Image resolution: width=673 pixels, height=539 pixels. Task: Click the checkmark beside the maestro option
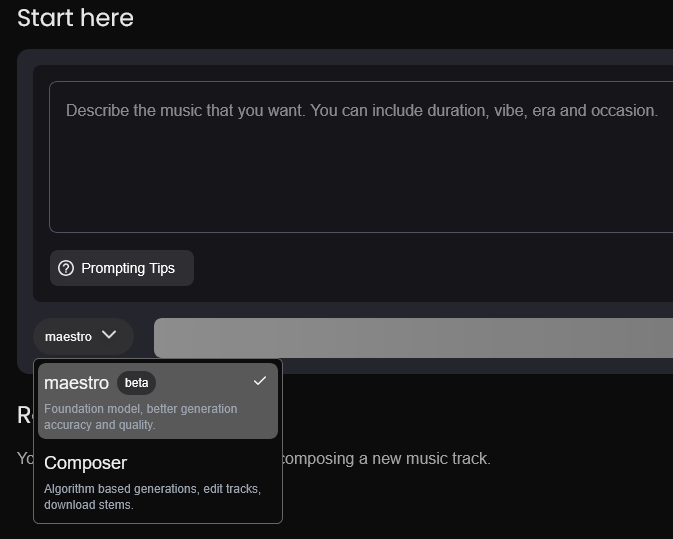[x=260, y=381]
